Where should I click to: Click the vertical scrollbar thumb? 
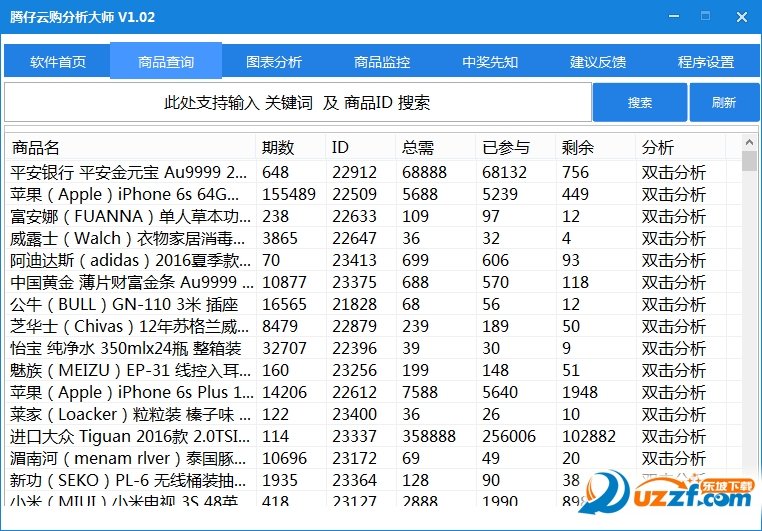tap(749, 161)
